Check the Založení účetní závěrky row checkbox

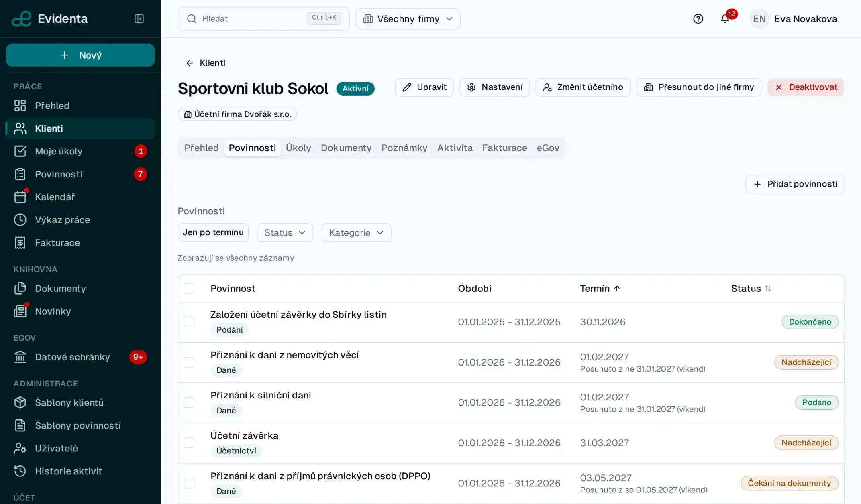point(189,322)
